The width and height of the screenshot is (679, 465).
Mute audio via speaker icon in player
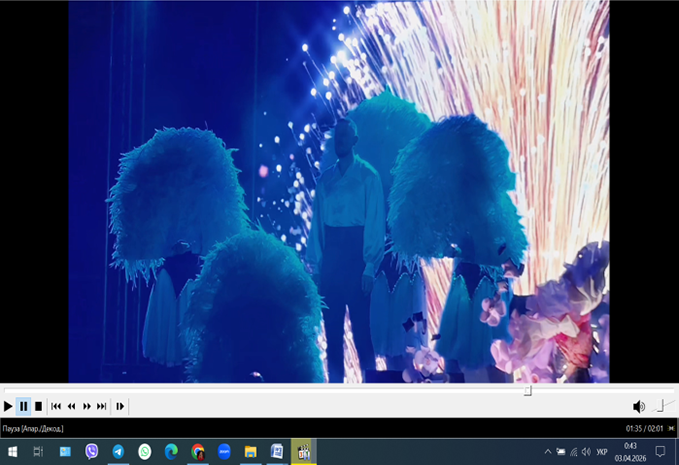[638, 406]
